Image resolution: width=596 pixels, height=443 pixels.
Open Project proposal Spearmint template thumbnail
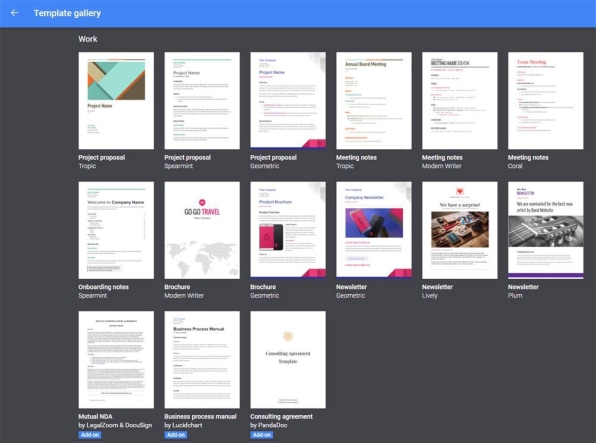(202, 100)
